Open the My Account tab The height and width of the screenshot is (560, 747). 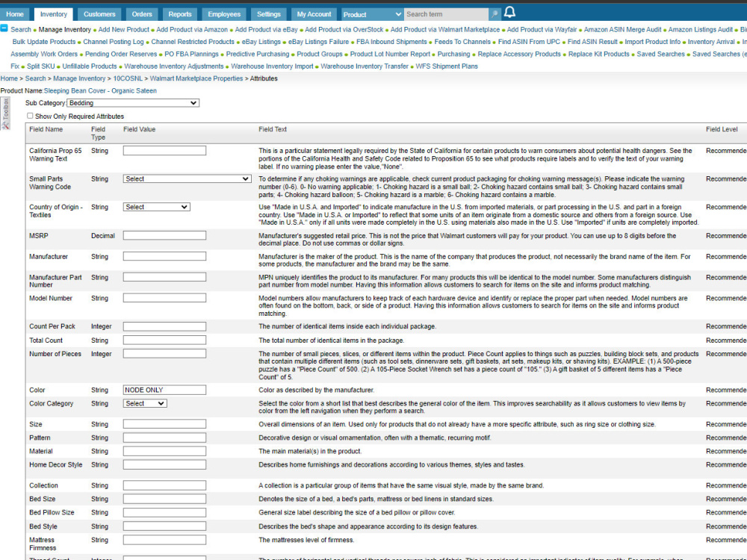click(314, 14)
